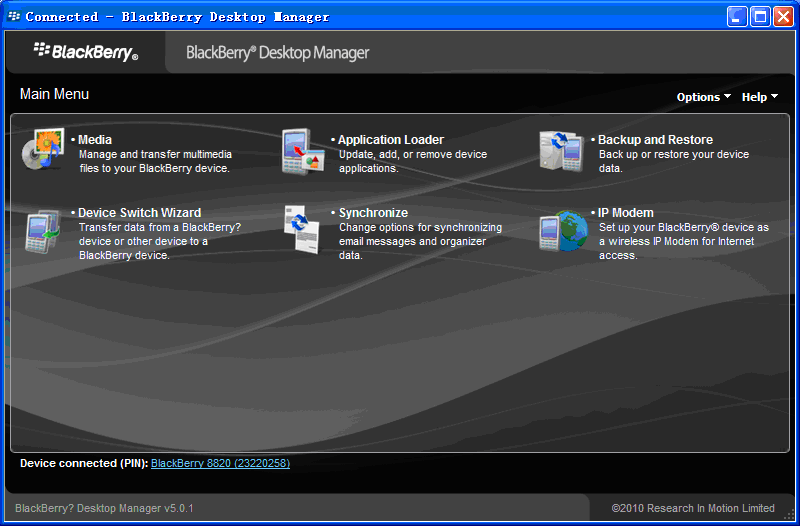
Task: Click the 'BlackBerry Desktop Manager' header title
Action: click(278, 53)
